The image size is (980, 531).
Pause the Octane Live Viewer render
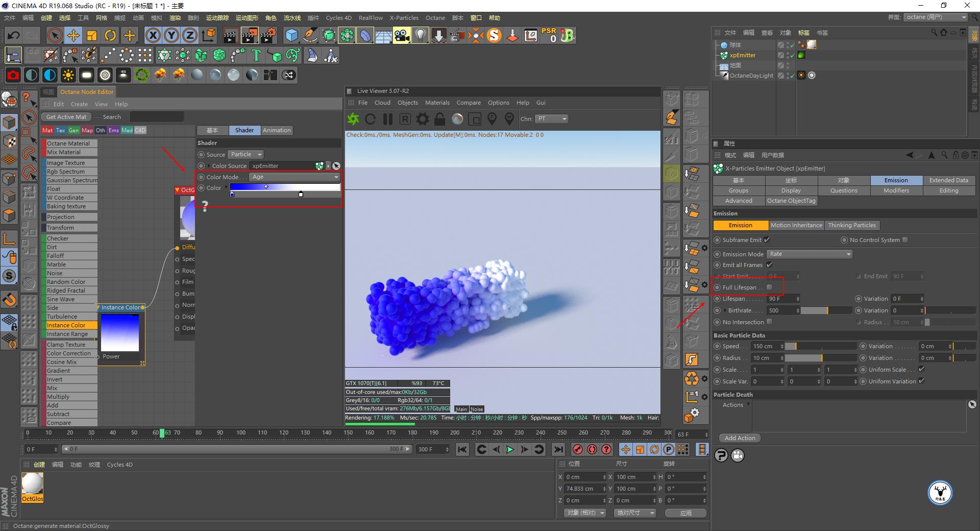(x=387, y=119)
